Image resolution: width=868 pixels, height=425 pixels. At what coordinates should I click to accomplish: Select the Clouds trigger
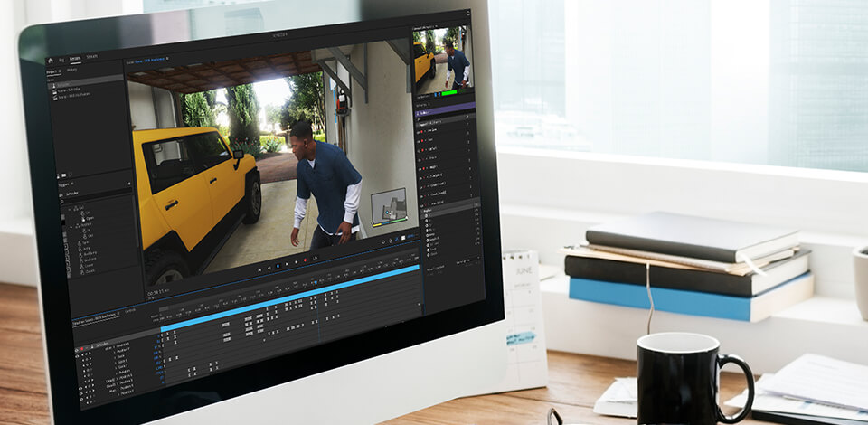90,271
